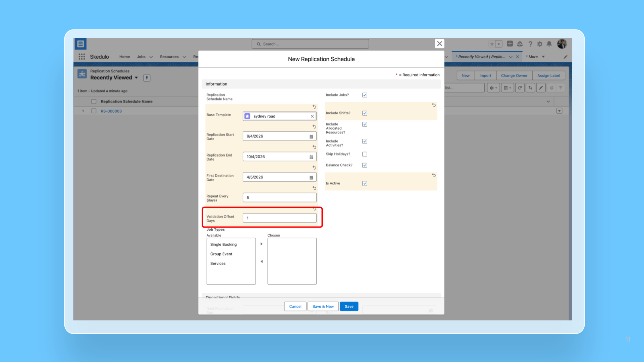Image resolution: width=644 pixels, height=362 pixels.
Task: Move job type to Chosen list arrow
Action: pos(262,244)
